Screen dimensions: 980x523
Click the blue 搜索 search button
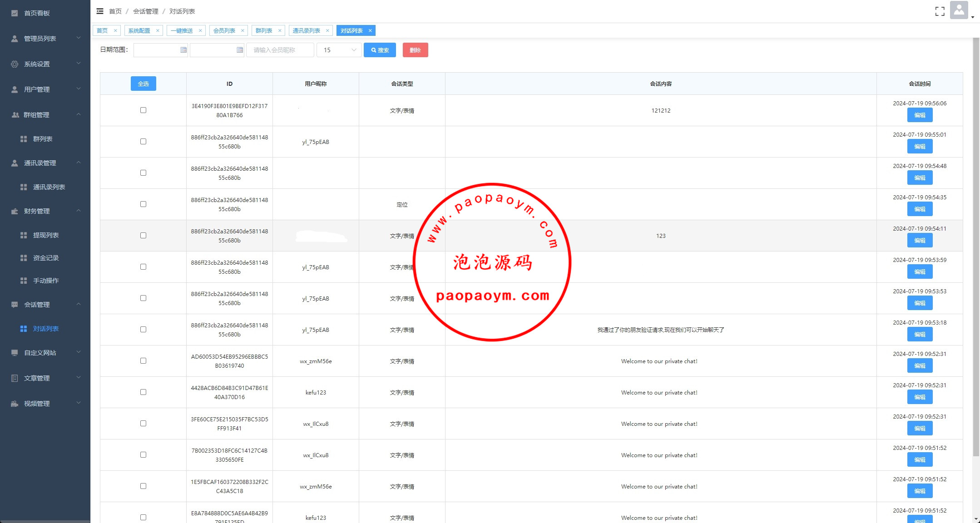[x=380, y=50]
